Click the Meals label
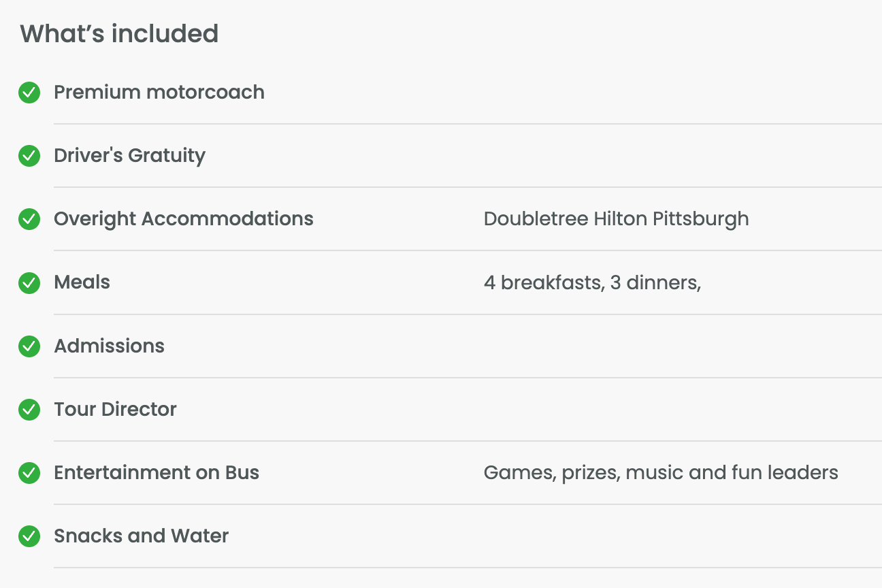The width and height of the screenshot is (882, 588). coord(82,282)
